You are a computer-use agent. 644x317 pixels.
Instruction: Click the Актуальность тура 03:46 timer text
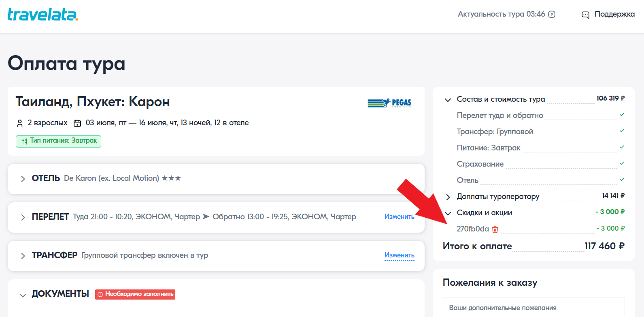[x=502, y=14]
